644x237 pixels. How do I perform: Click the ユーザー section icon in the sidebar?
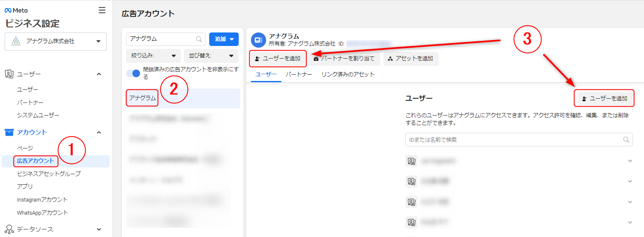pos(9,74)
